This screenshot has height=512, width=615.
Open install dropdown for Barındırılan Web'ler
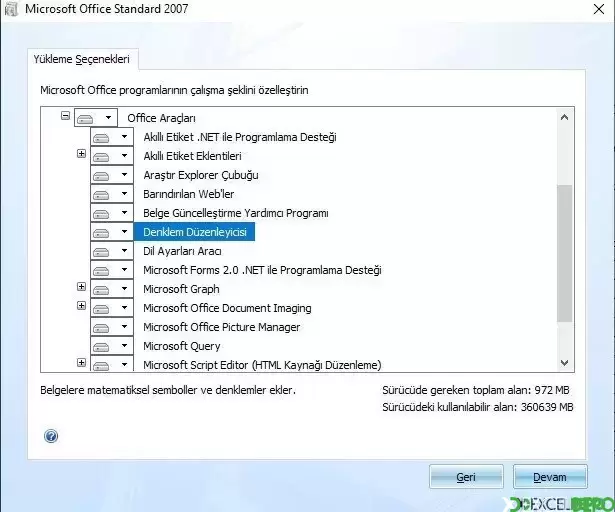112,194
